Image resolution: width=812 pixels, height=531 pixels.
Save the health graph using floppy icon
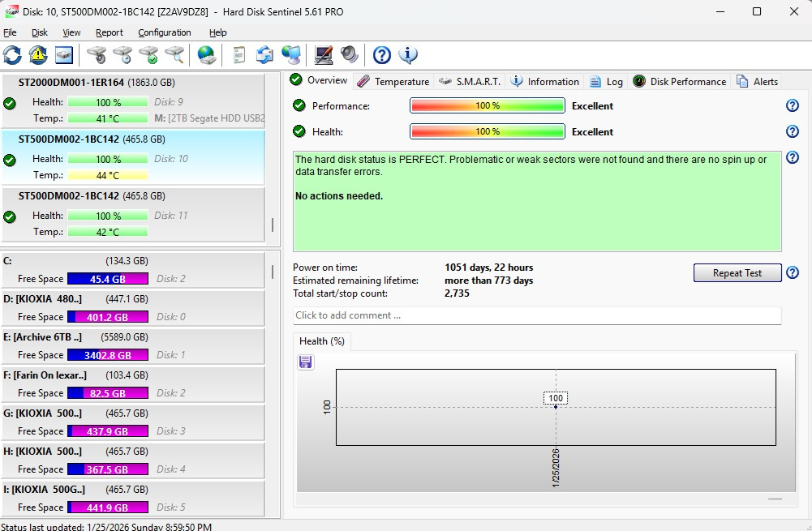(x=306, y=362)
